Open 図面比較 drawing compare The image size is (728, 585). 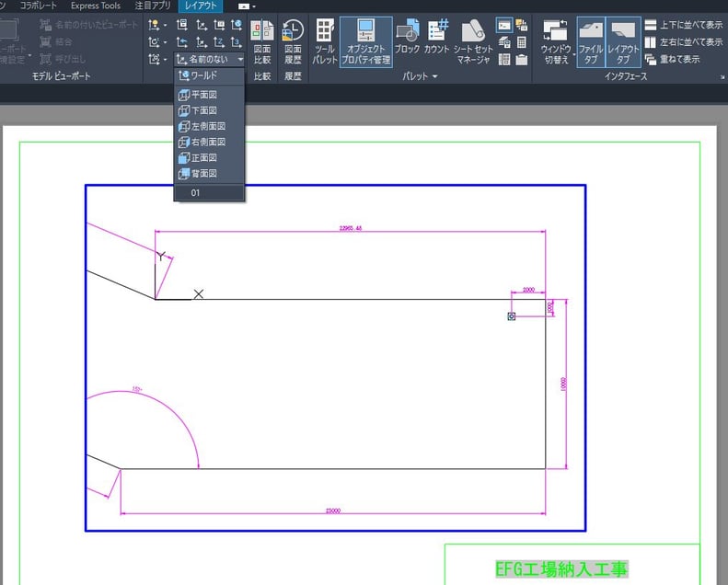pos(262,41)
